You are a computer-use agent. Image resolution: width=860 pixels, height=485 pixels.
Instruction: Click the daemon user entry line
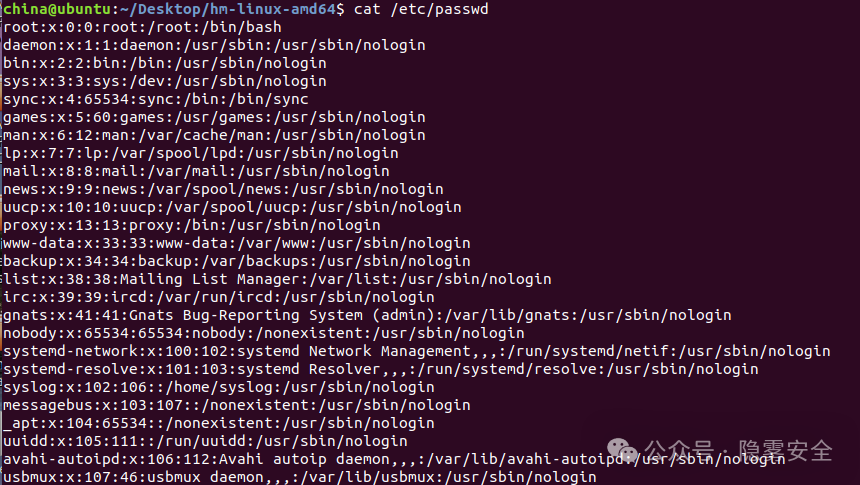point(214,45)
